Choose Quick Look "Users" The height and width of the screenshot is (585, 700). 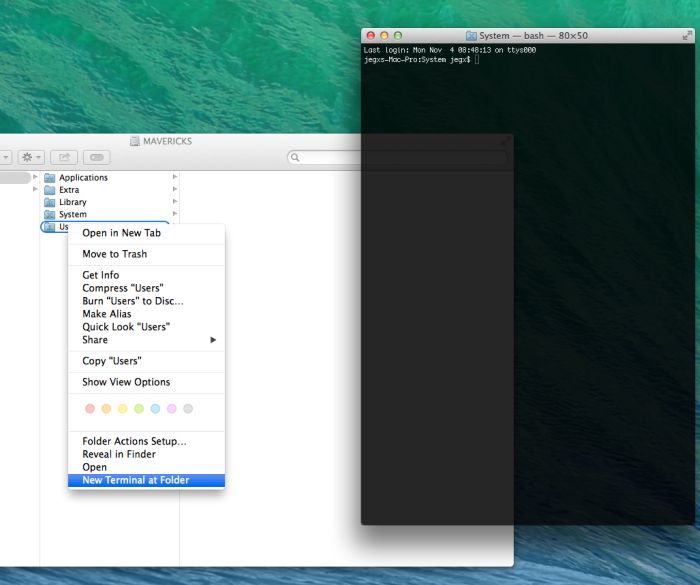coord(146,327)
